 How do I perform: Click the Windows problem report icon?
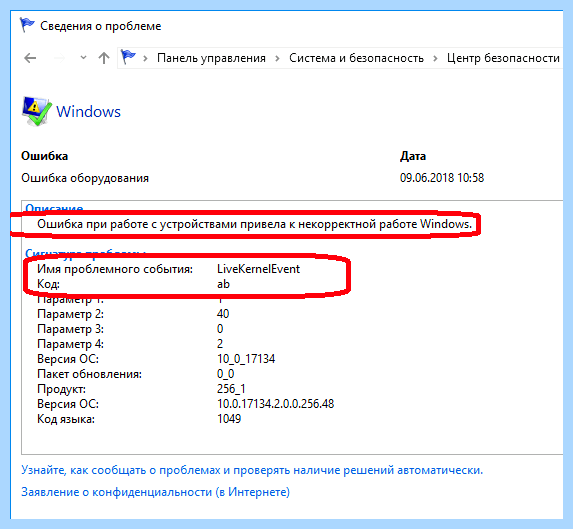pos(36,111)
